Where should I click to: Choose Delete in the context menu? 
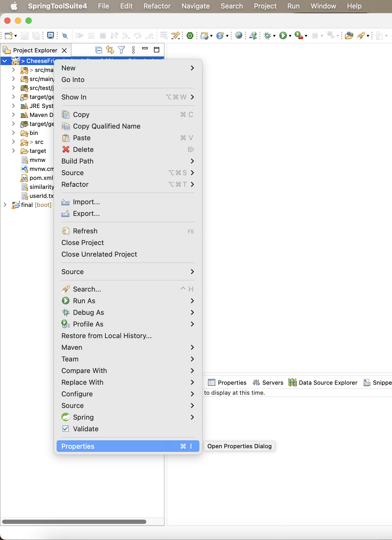[128, 149]
